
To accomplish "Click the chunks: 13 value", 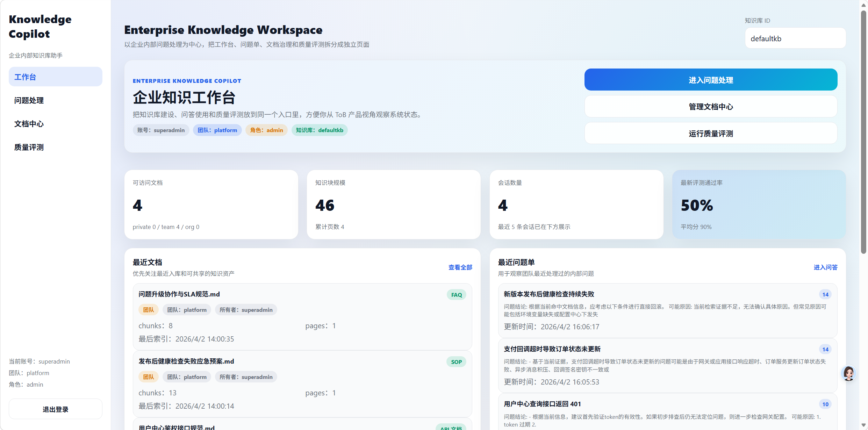I will [158, 393].
